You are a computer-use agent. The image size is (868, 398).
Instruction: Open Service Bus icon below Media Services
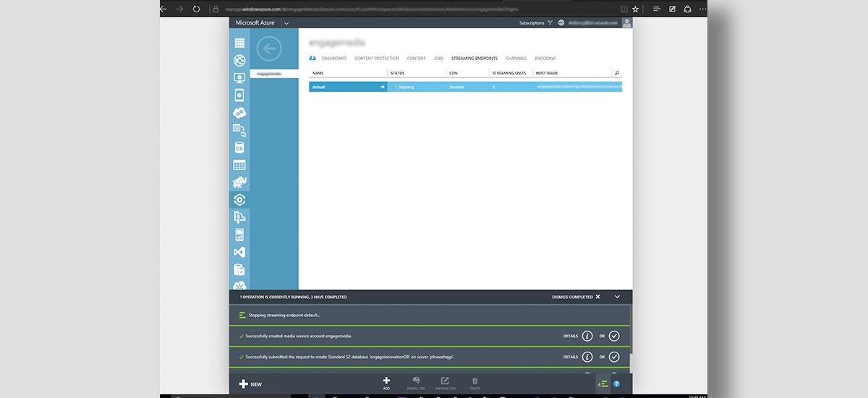[239, 217]
